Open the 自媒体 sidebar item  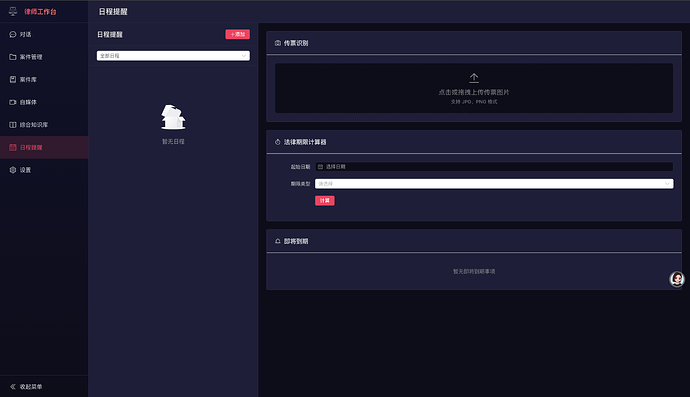click(44, 102)
